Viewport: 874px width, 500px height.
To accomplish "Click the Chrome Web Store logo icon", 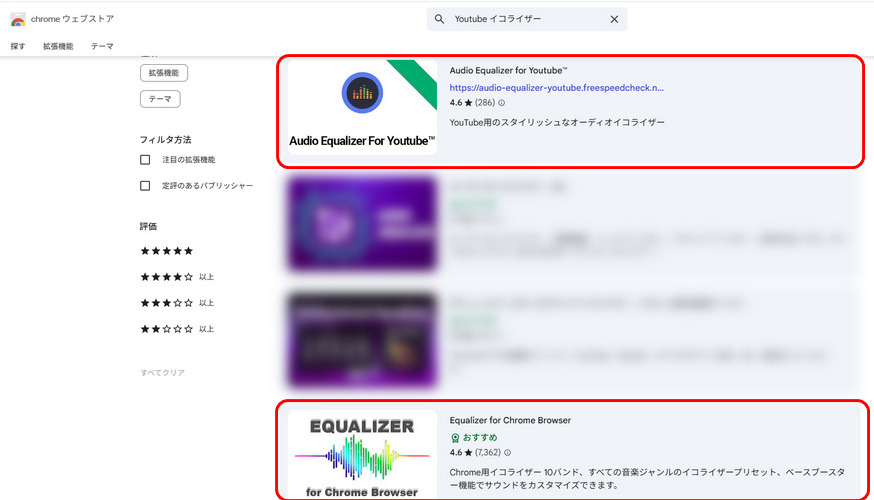I will point(18,20).
